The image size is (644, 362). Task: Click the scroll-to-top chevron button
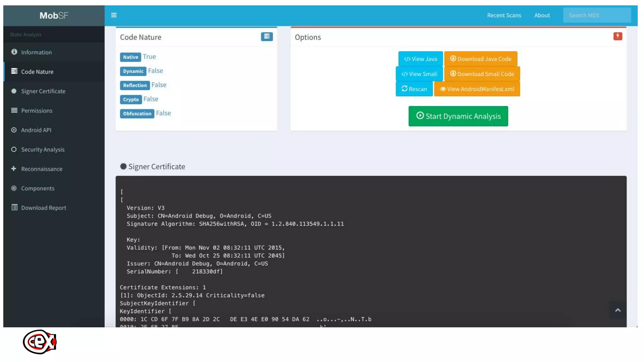[x=618, y=310]
